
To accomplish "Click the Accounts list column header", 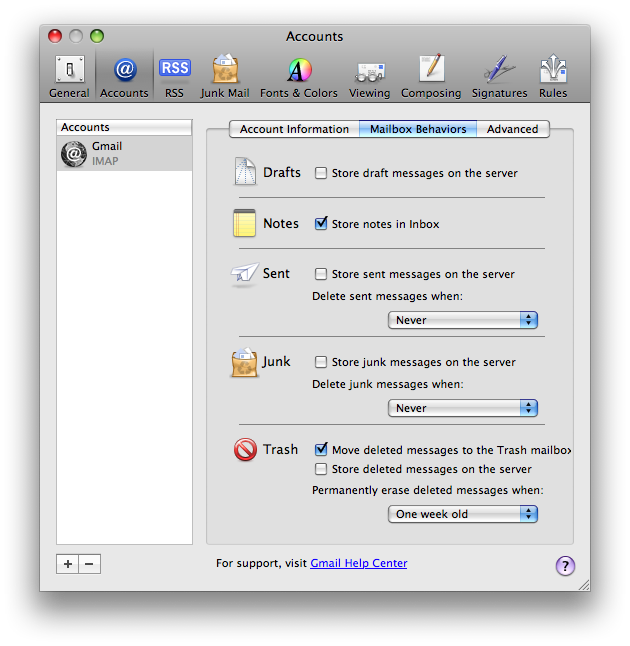I will pos(124,127).
